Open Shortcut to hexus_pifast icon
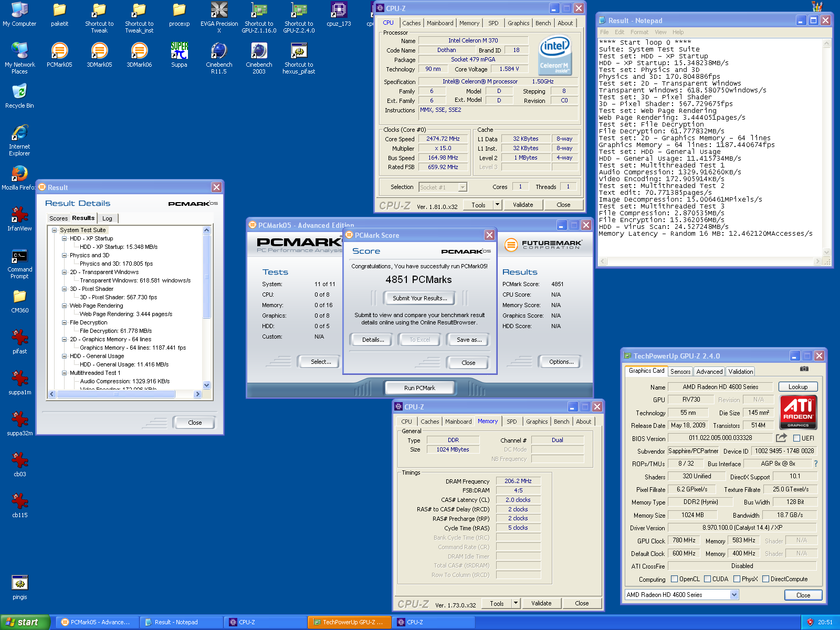Viewport: 840px width, 630px height. [299, 58]
